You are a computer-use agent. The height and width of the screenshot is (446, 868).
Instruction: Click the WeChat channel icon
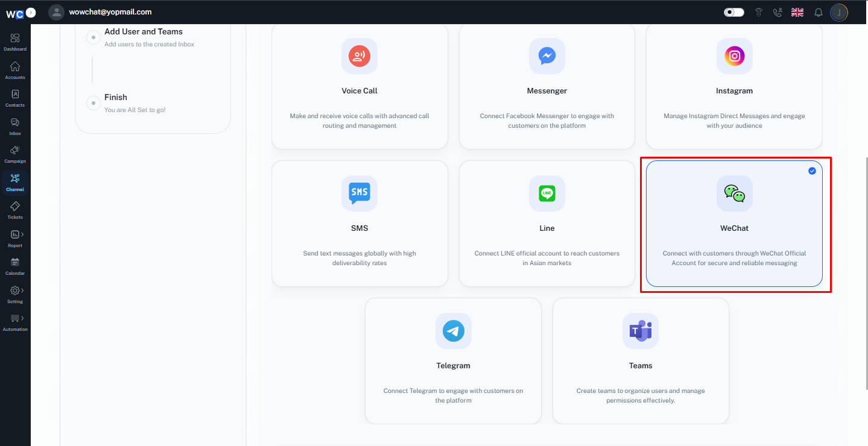(x=735, y=193)
